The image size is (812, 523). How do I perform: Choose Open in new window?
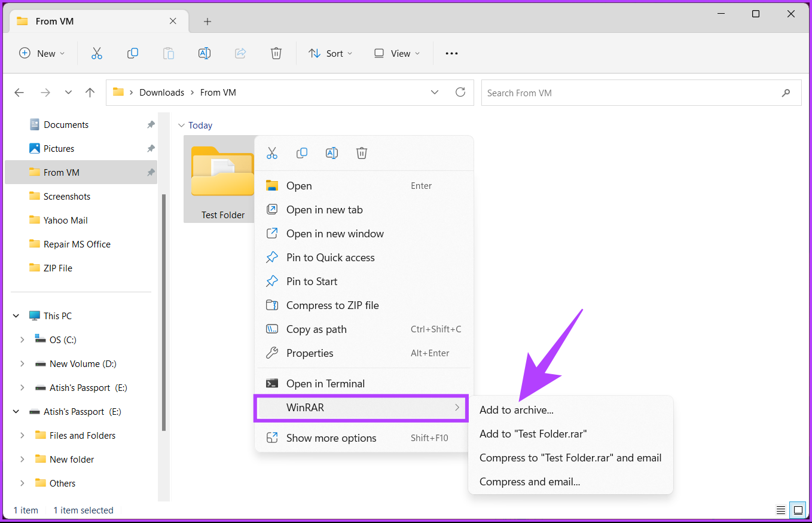(x=364, y=234)
